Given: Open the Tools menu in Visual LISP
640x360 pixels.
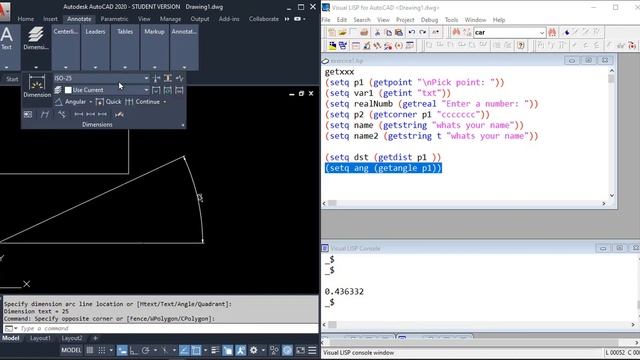Looking at the screenshot, I should [451, 20].
